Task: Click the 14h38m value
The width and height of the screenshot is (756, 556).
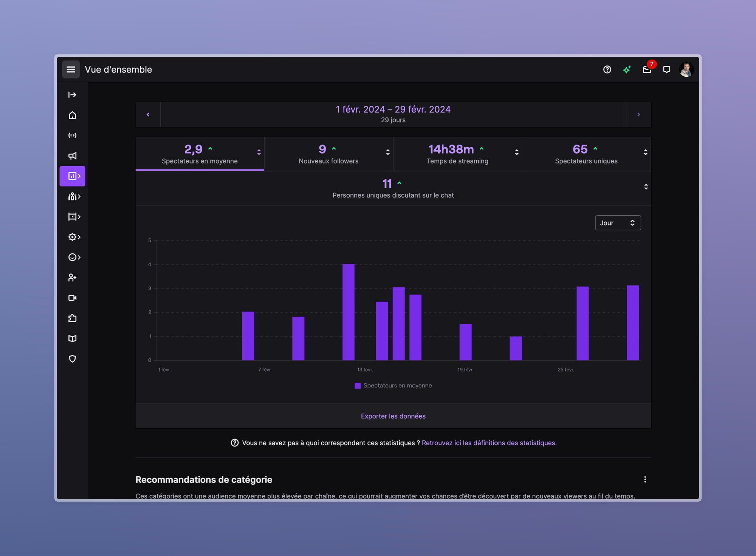Action: 451,149
